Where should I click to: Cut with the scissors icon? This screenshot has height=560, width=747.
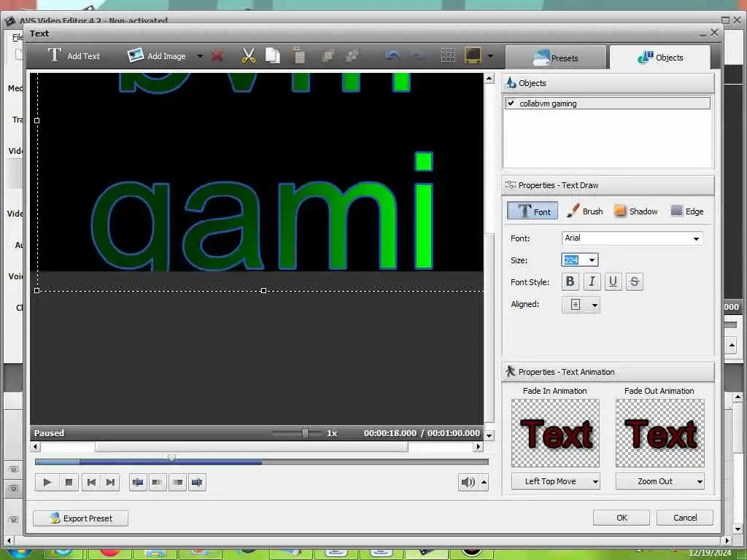tap(248, 55)
